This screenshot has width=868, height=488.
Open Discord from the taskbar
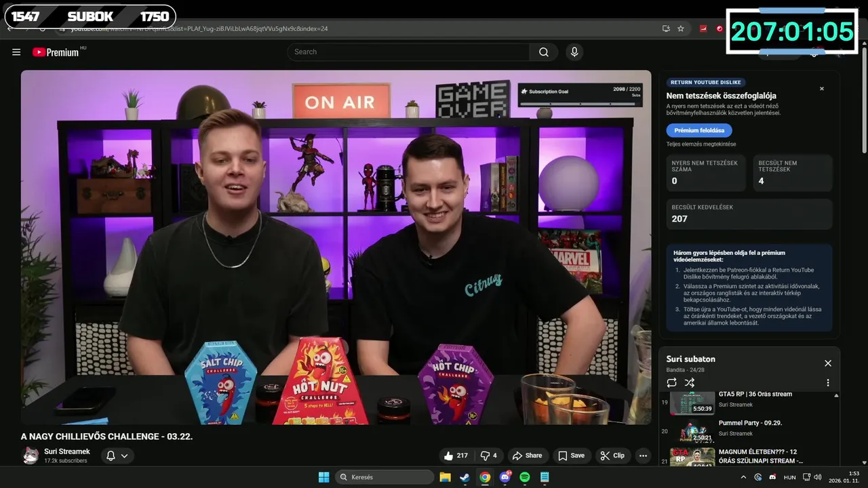pyautogui.click(x=505, y=477)
